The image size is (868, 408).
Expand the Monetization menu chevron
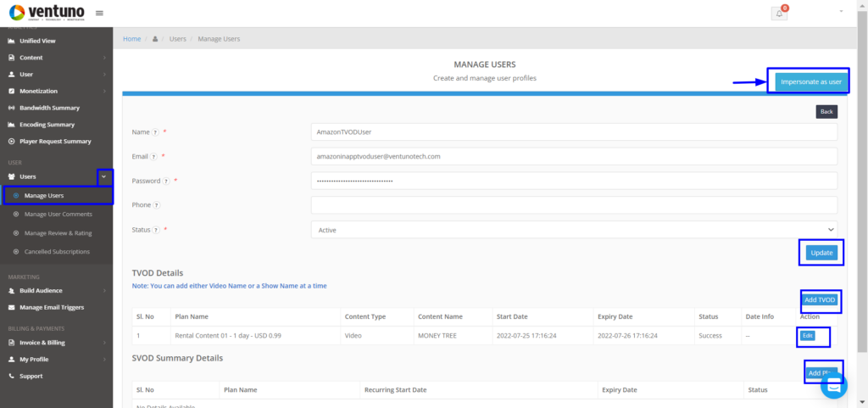pos(104,91)
